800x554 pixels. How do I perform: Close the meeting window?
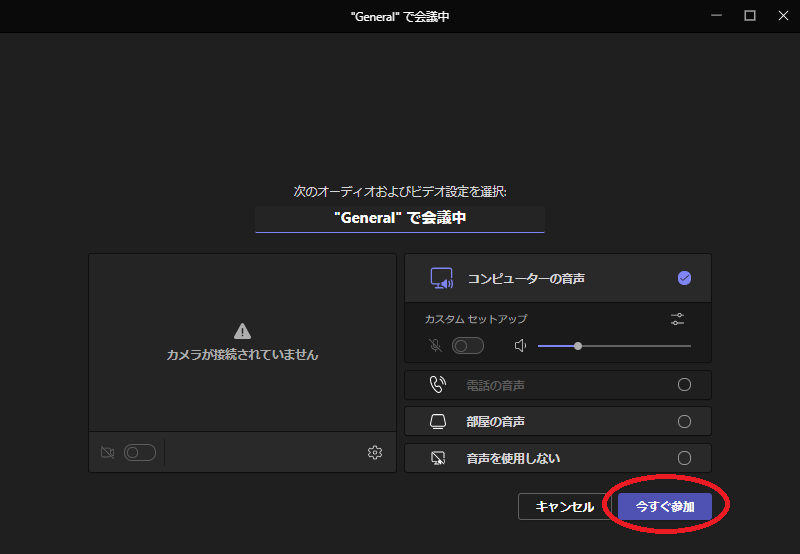pos(783,16)
